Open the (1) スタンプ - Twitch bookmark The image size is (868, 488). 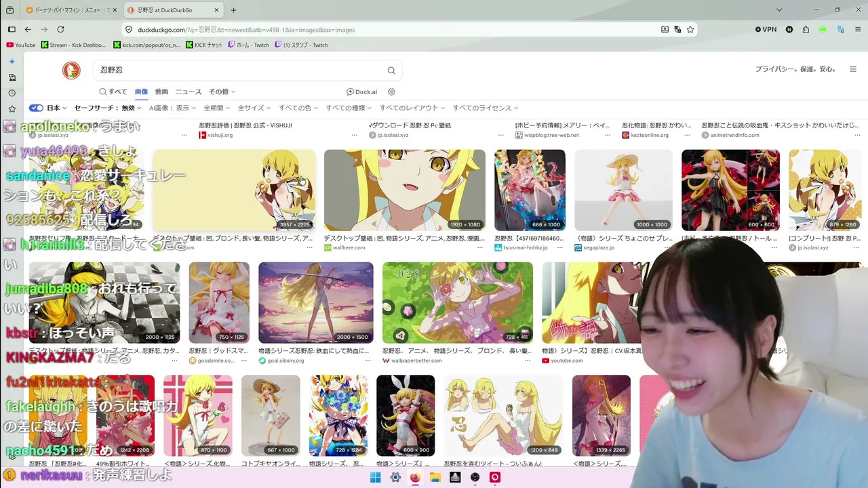[x=301, y=45]
